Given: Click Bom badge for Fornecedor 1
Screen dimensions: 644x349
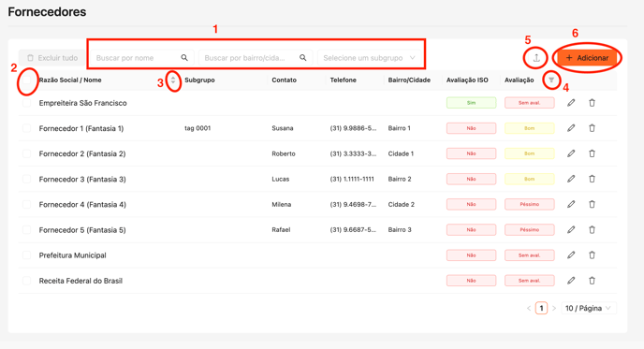Looking at the screenshot, I should tap(530, 128).
